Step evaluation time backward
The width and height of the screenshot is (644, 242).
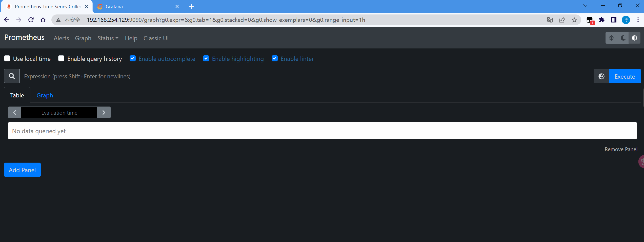(x=15, y=112)
